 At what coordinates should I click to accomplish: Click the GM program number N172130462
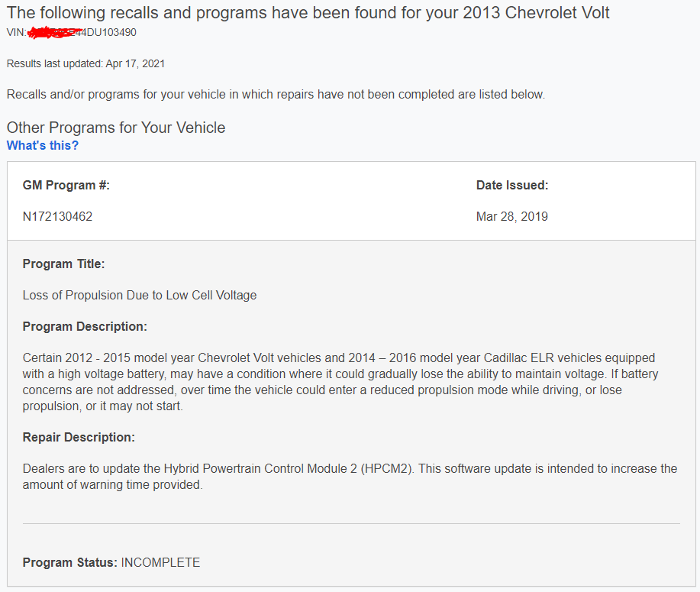pos(57,217)
